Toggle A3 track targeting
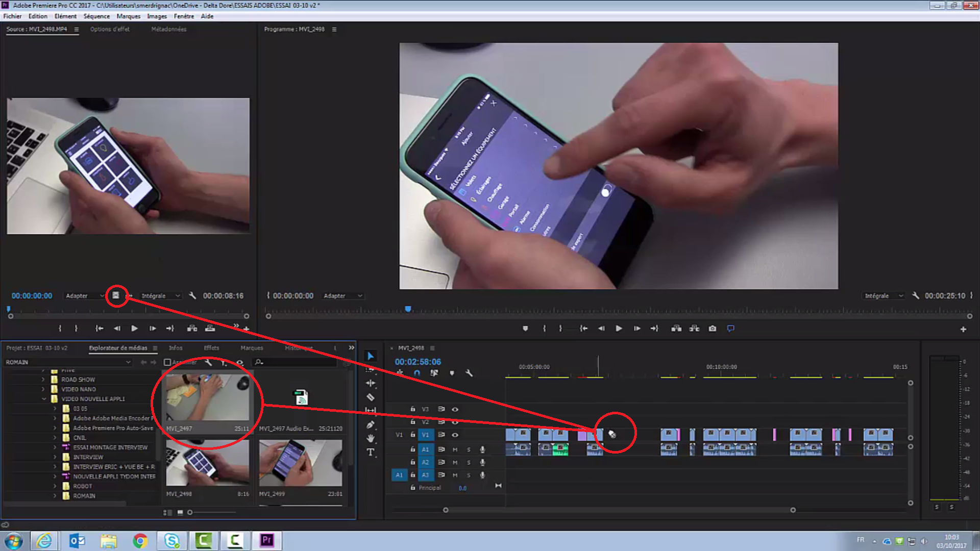Viewport: 980px width, 551px height. click(x=425, y=475)
